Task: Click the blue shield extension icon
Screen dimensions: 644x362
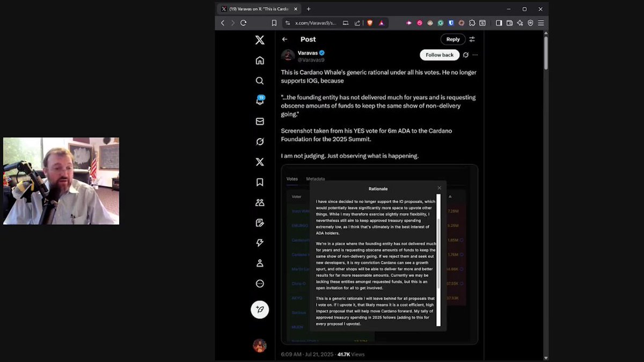Action: pos(451,23)
